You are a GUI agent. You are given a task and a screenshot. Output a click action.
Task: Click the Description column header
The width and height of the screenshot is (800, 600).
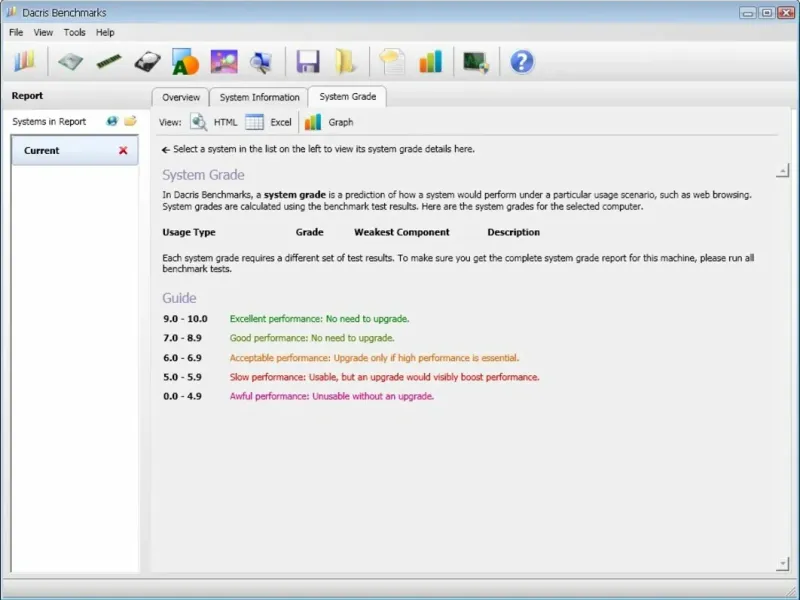click(513, 232)
